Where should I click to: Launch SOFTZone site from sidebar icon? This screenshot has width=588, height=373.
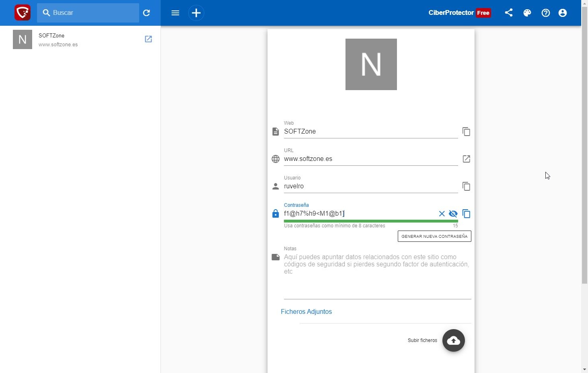(148, 39)
